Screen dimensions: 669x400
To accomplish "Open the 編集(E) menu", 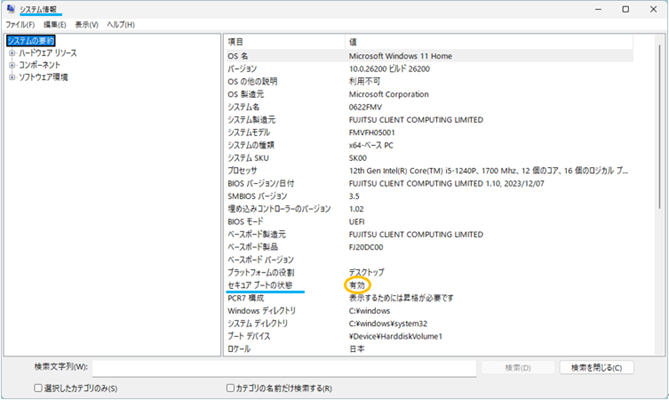I will click(55, 24).
